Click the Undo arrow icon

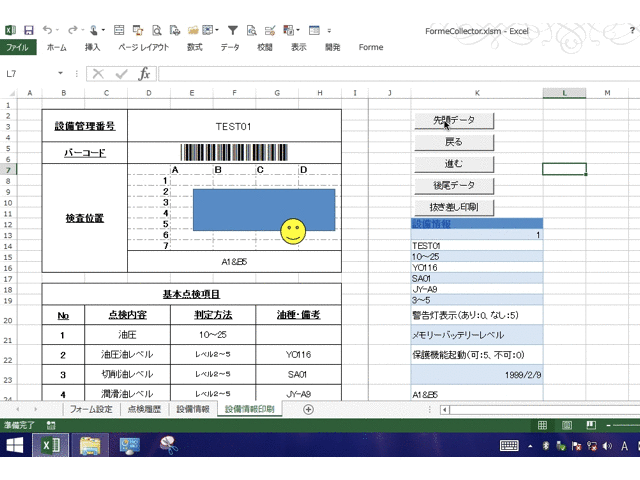[x=47, y=30]
